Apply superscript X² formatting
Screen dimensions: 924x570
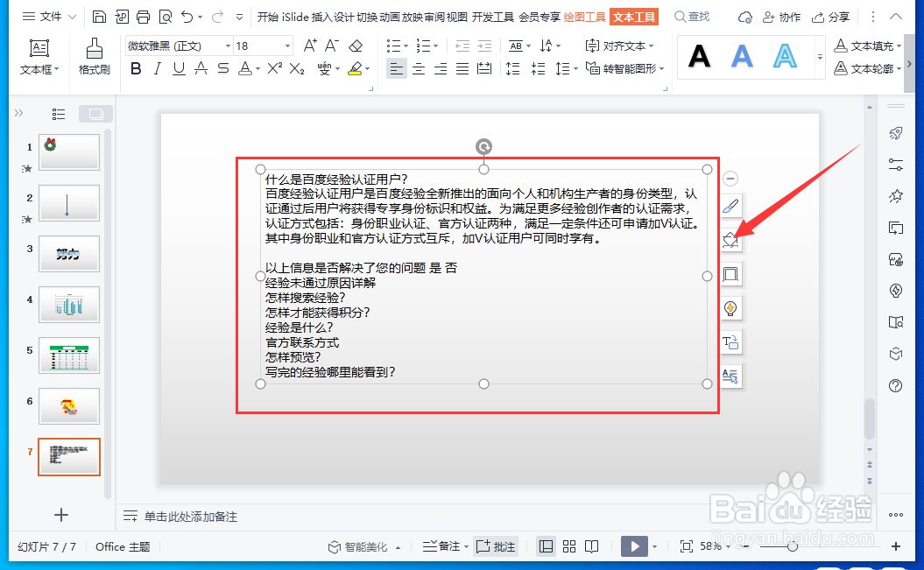coord(275,69)
